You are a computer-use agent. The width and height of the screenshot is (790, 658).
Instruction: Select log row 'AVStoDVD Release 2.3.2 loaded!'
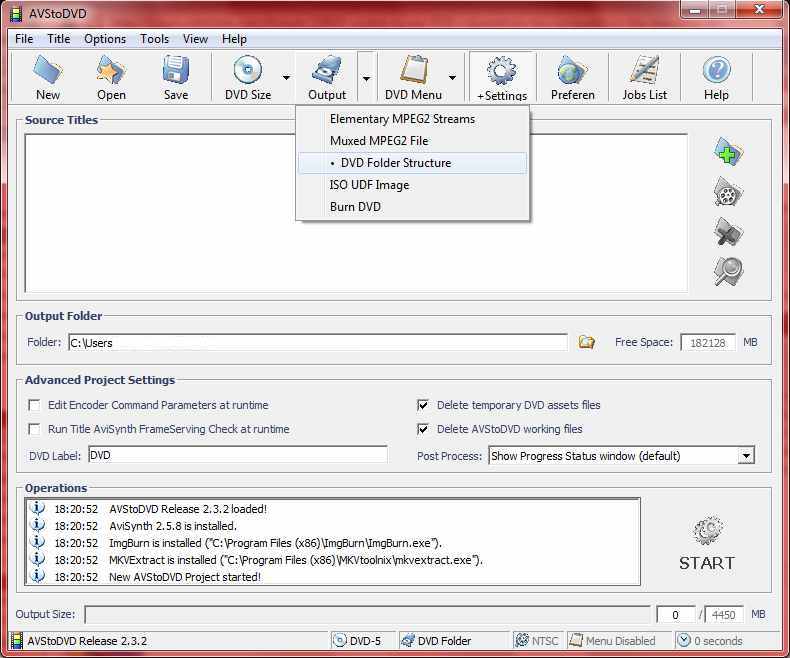coord(333,509)
